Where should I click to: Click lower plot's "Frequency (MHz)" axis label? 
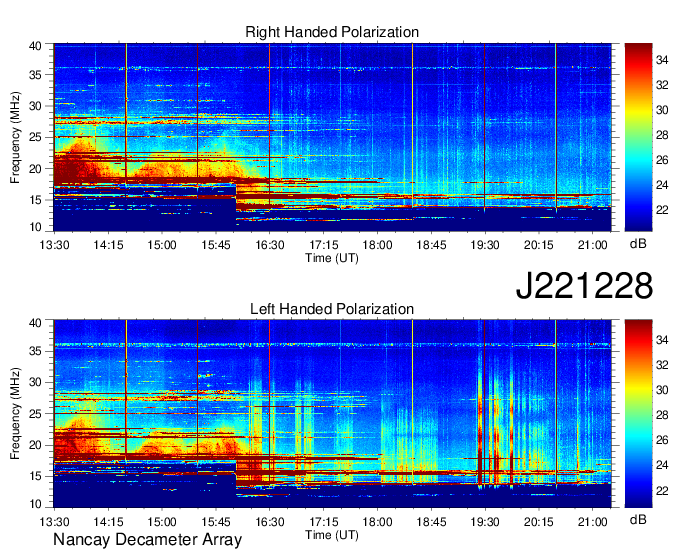tap(15, 414)
